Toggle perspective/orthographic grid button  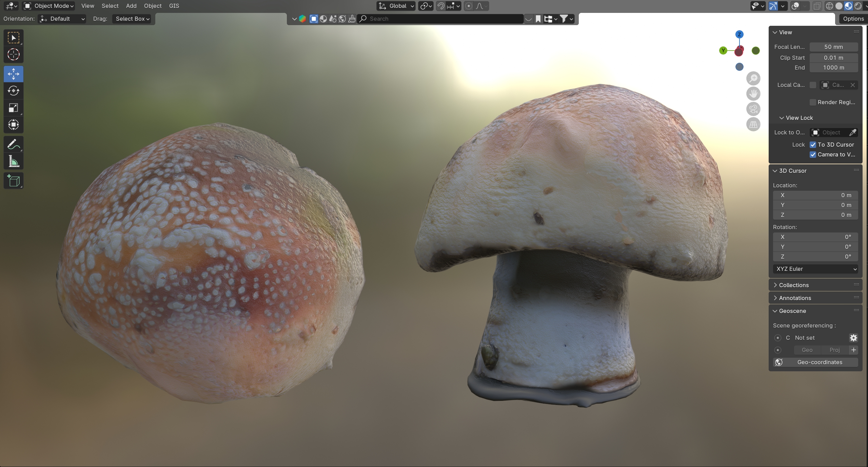[753, 124]
